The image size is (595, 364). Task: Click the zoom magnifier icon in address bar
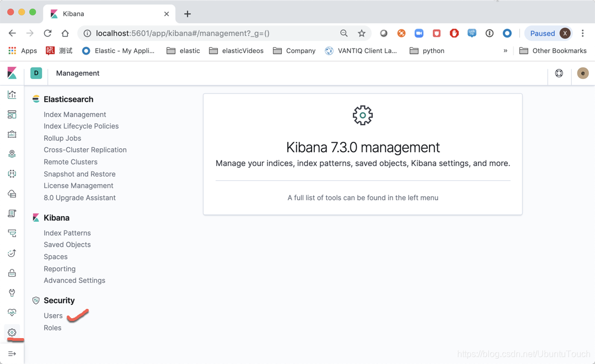point(344,33)
